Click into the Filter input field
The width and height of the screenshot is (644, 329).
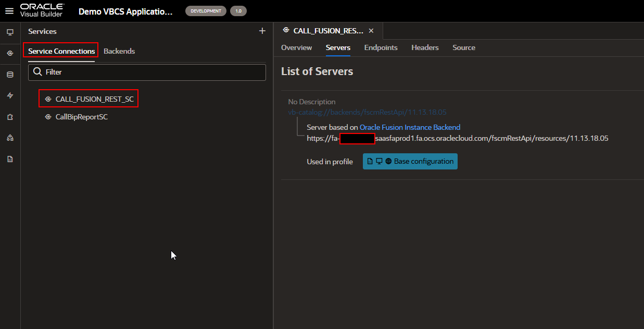147,72
